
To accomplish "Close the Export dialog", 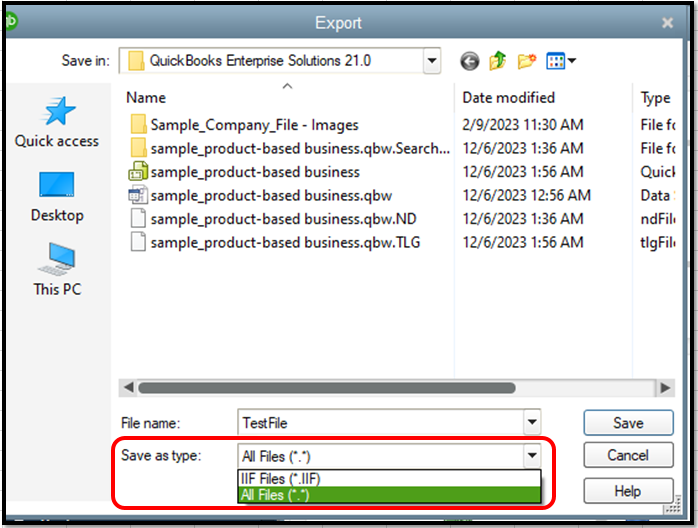I will (667, 22).
